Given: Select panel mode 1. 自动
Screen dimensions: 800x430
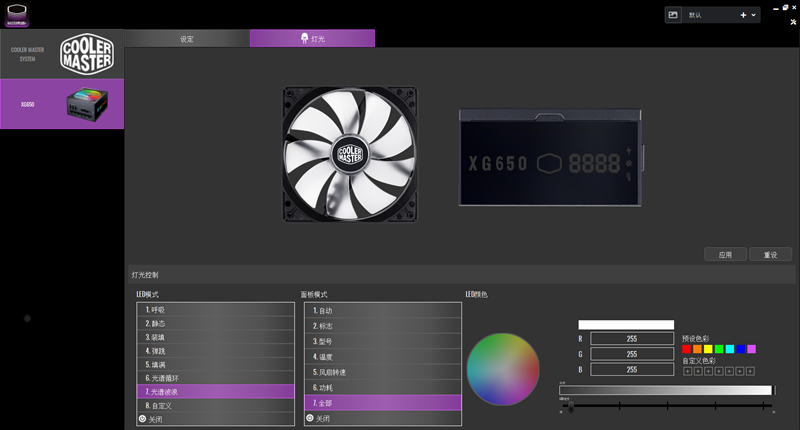Looking at the screenshot, I should click(383, 311).
